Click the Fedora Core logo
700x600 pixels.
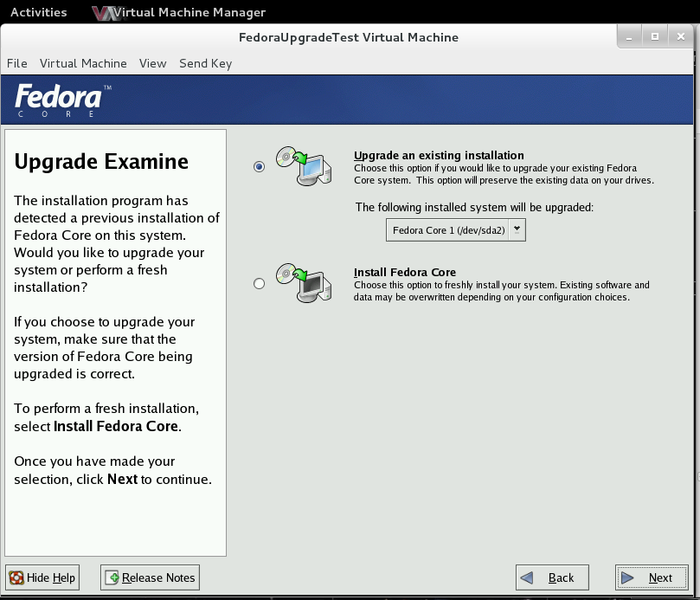pos(62,100)
